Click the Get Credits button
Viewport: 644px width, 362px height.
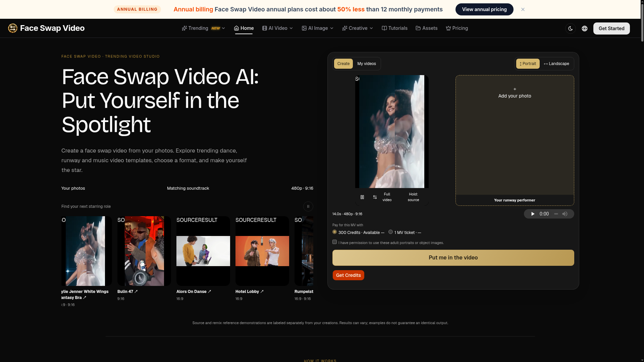[x=348, y=275]
